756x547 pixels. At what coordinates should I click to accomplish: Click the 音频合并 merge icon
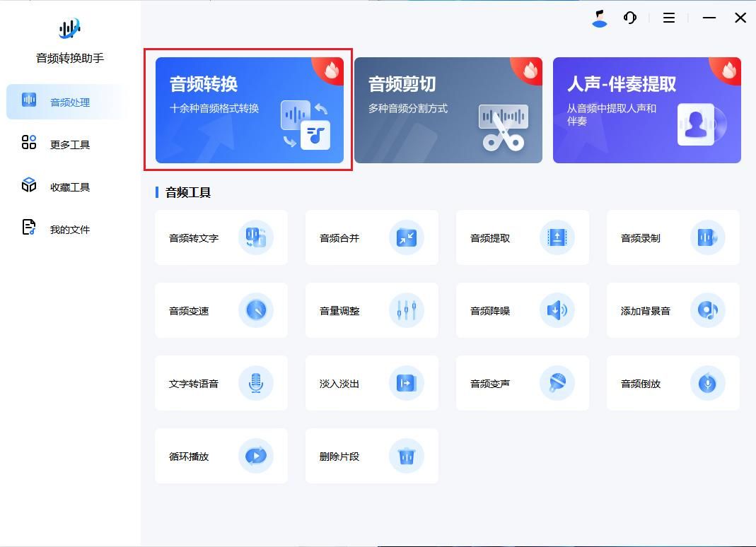pos(407,237)
